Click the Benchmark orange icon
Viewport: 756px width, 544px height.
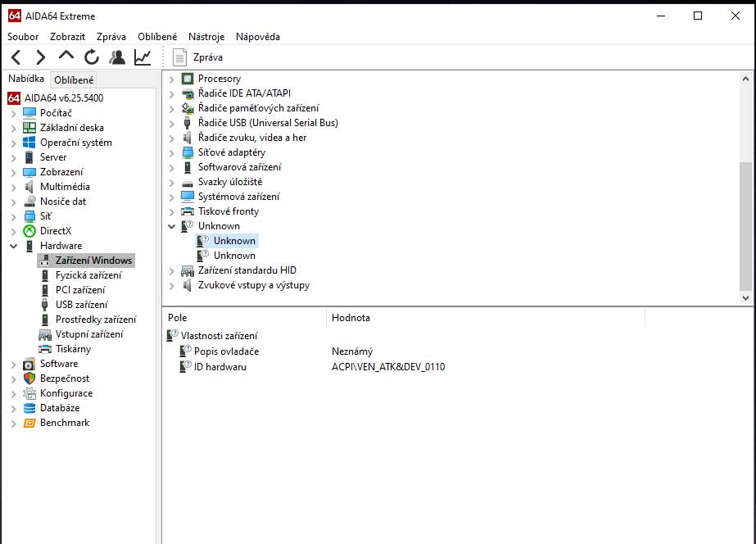click(x=29, y=423)
